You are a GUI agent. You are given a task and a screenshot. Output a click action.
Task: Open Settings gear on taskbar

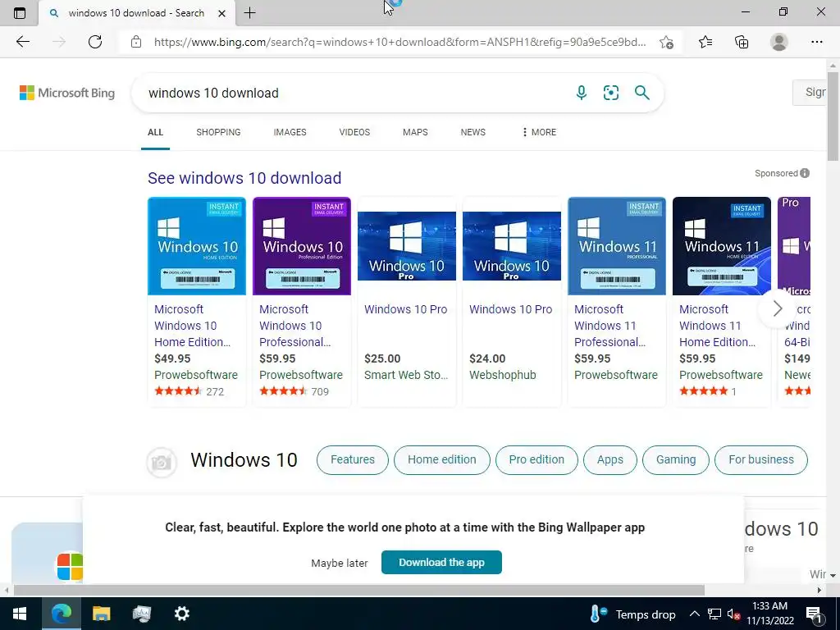point(182,614)
